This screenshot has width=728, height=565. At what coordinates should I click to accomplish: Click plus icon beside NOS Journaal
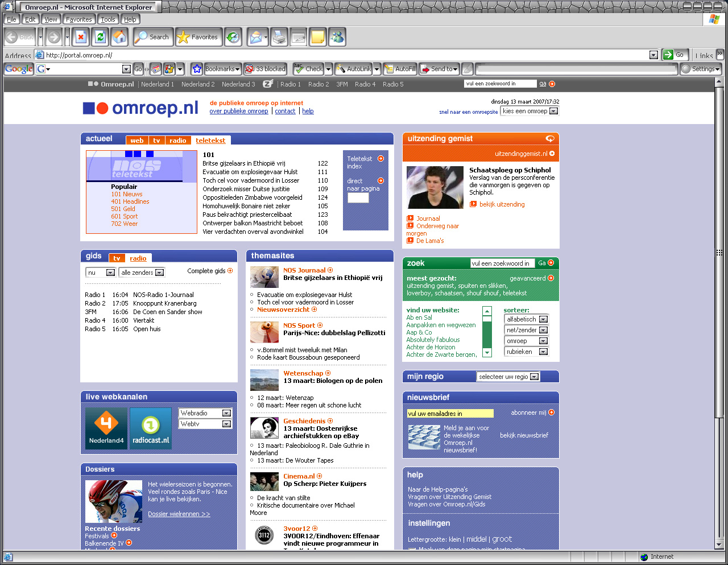point(330,270)
